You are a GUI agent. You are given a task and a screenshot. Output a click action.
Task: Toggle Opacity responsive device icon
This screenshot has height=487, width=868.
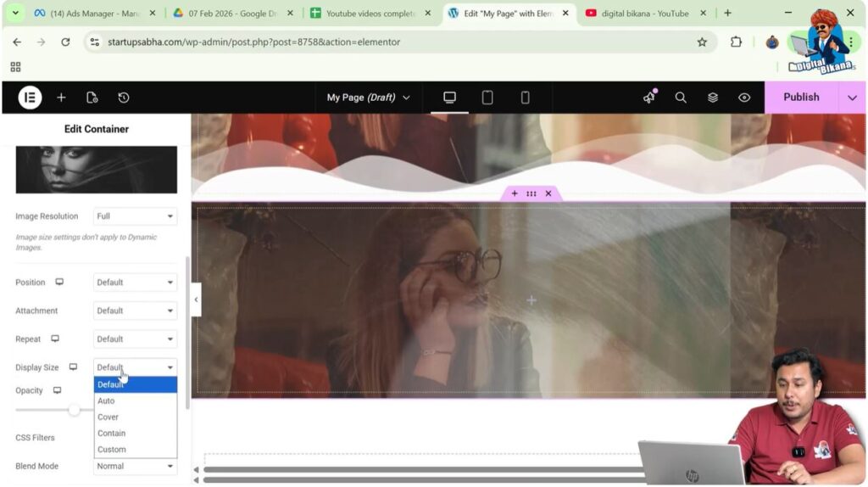point(57,390)
